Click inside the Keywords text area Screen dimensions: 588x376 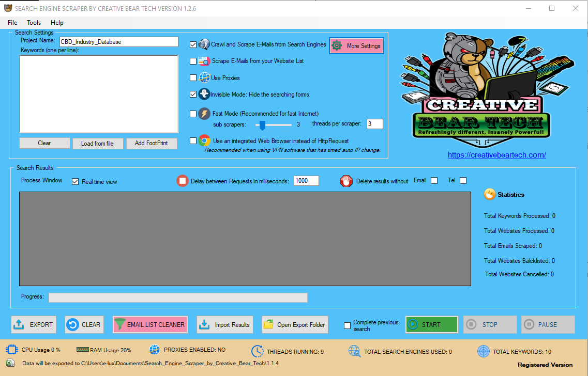coord(99,94)
